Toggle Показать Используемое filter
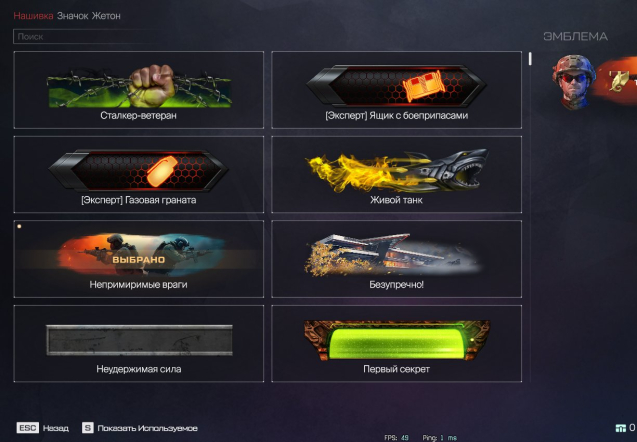Screen dimensions: 637x442 click(x=147, y=428)
